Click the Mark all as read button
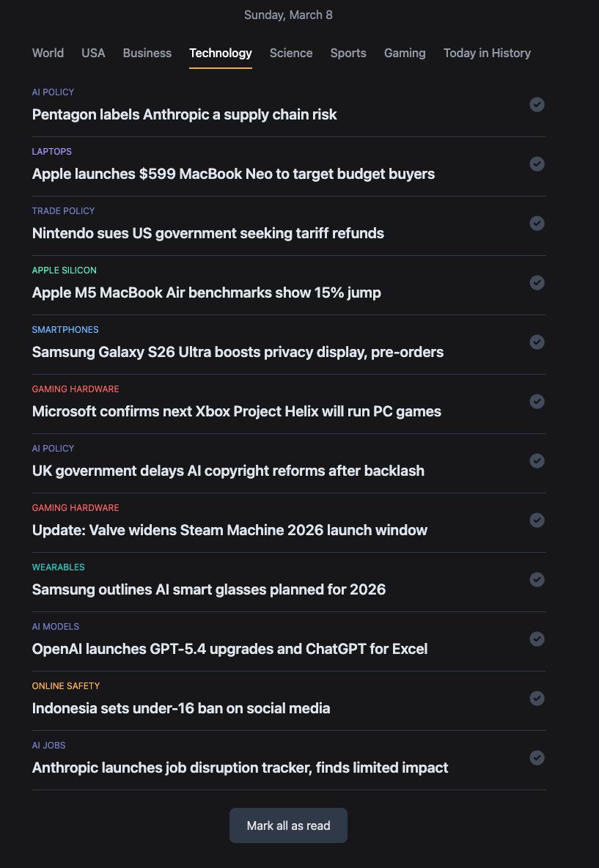Viewport: 599px width, 868px height. [288, 825]
